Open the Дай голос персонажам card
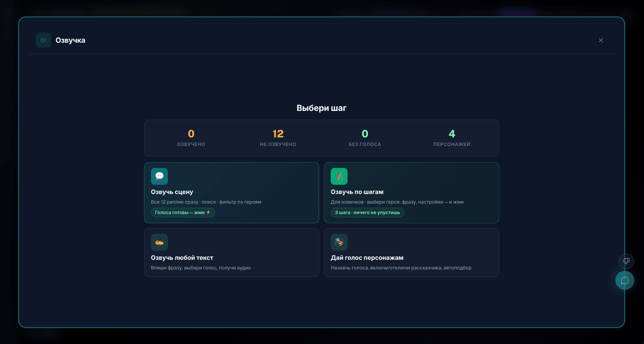The image size is (644, 344). click(x=411, y=252)
